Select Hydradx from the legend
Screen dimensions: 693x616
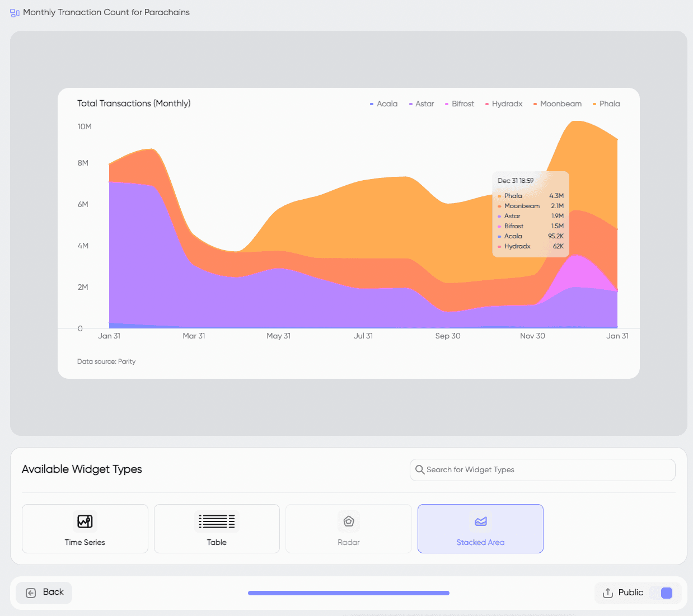503,104
